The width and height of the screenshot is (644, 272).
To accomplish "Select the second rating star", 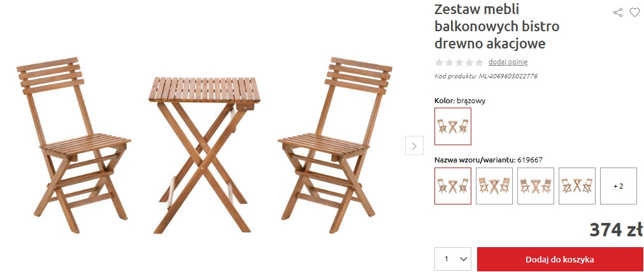I will click(449, 62).
